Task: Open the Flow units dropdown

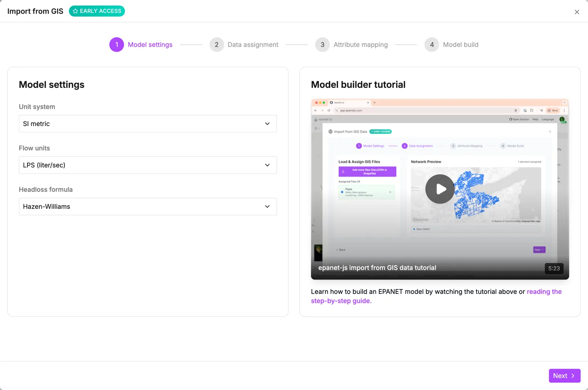Action: (x=148, y=165)
